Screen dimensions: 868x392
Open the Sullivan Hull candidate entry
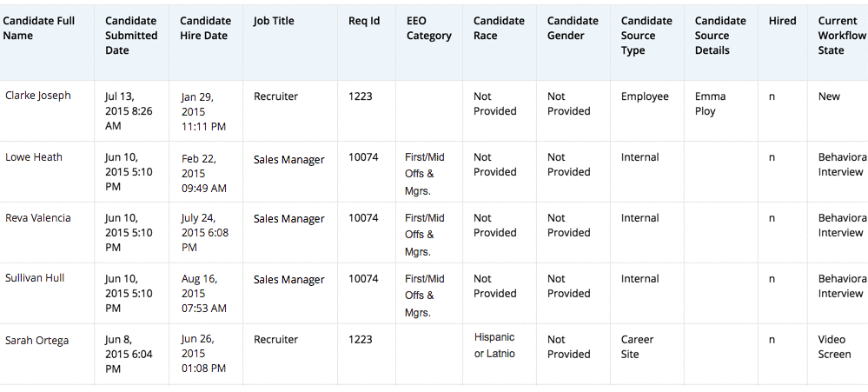point(35,279)
